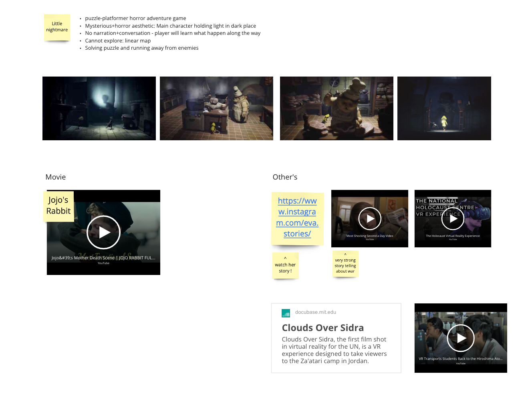Select bullet 'Mysterious+horror aesthetic' line
The height and width of the screenshot is (404, 532).
(x=170, y=26)
